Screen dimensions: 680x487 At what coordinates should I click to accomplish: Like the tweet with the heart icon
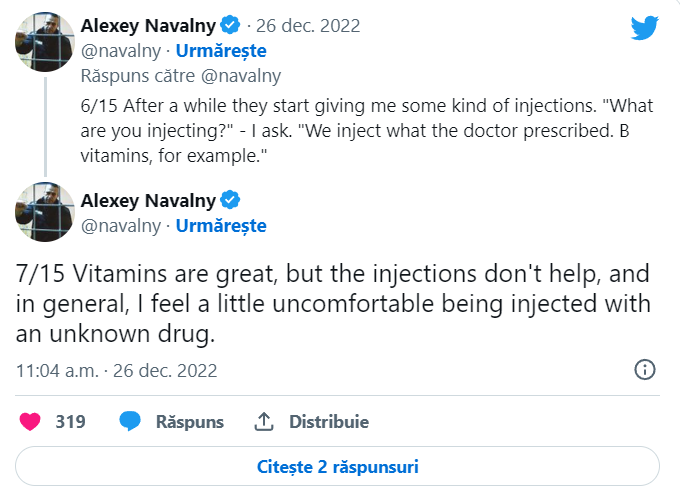point(30,421)
